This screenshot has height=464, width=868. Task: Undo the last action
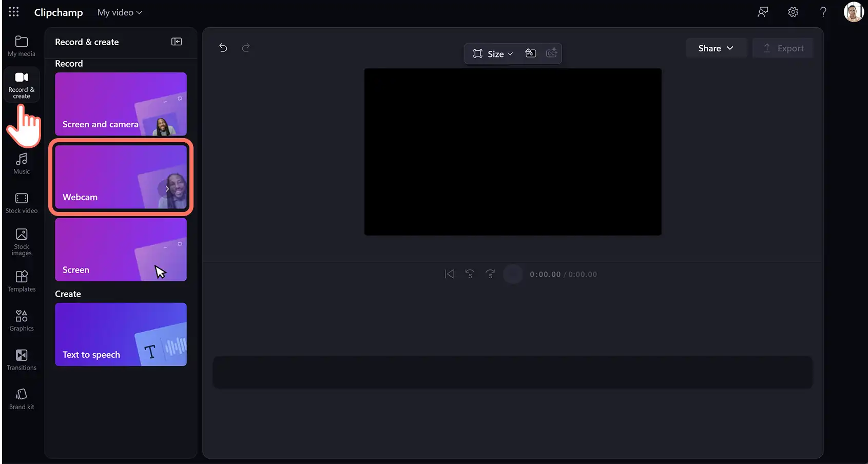point(223,48)
